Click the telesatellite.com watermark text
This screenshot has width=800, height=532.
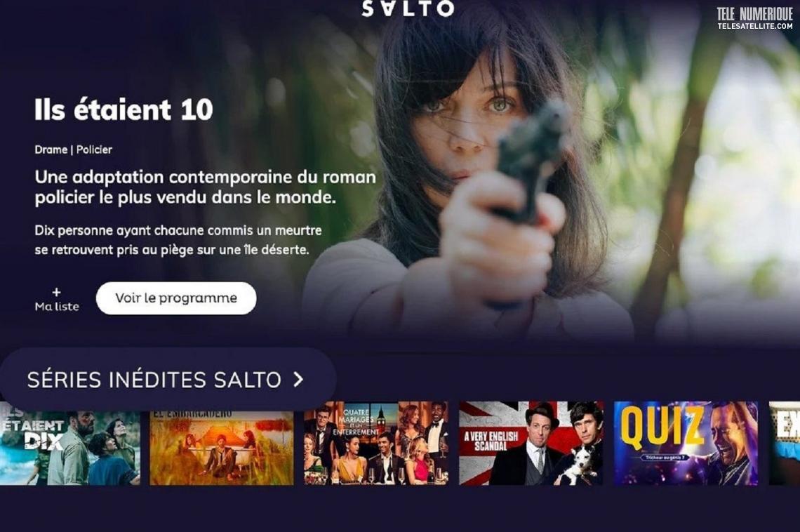click(x=755, y=25)
